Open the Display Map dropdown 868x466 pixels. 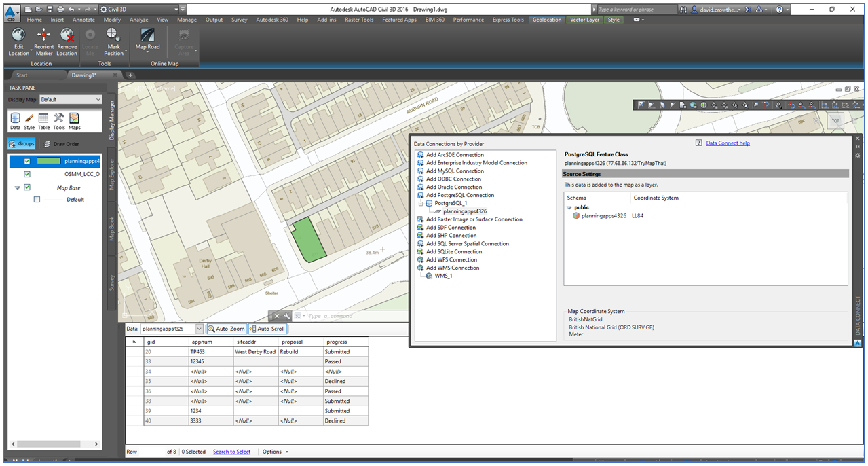pos(71,99)
